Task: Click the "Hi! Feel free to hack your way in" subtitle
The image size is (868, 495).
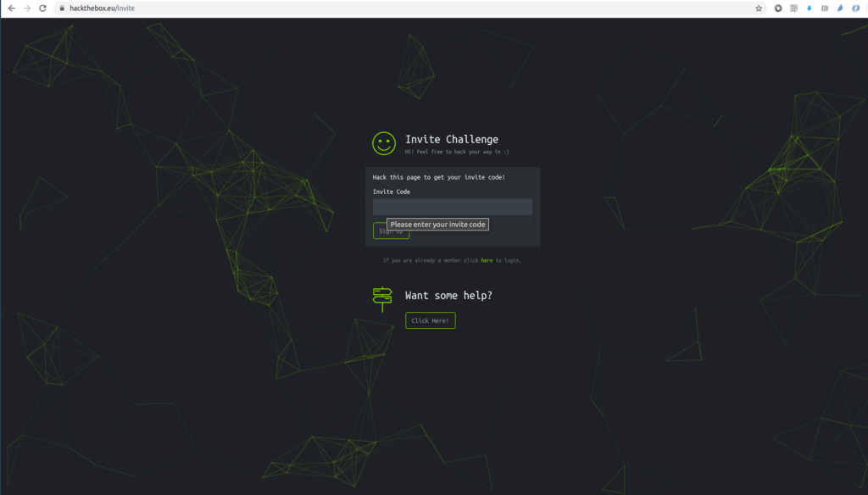Action: pos(457,152)
